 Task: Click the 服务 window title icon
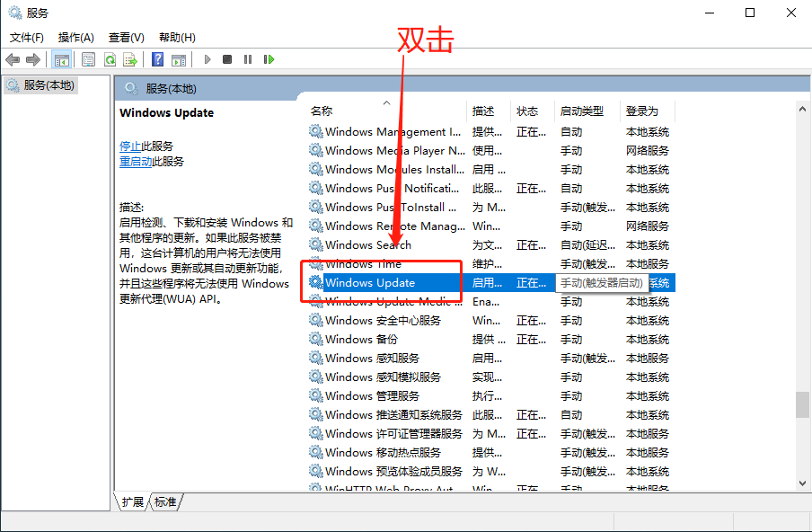click(15, 13)
